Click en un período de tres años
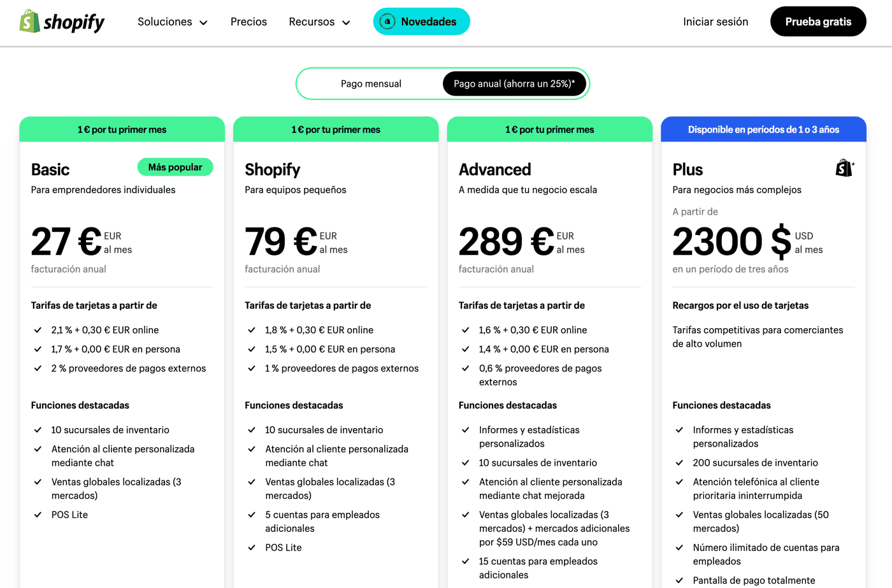 point(731,269)
